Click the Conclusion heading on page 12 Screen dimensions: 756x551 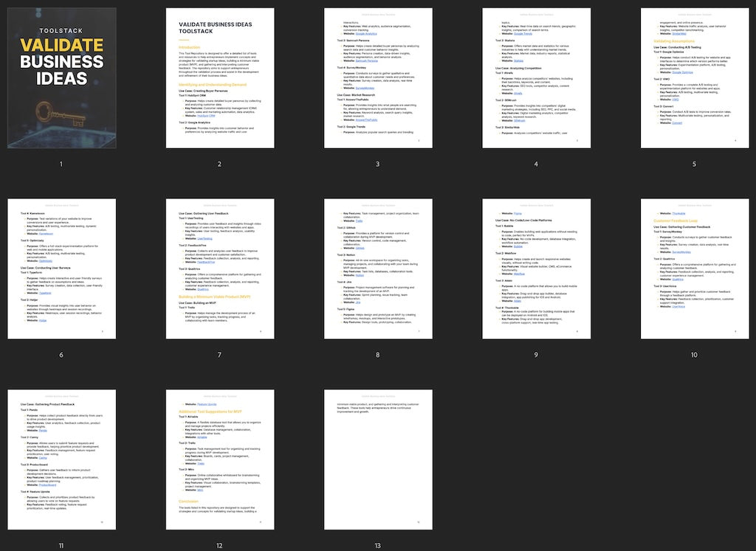[189, 502]
